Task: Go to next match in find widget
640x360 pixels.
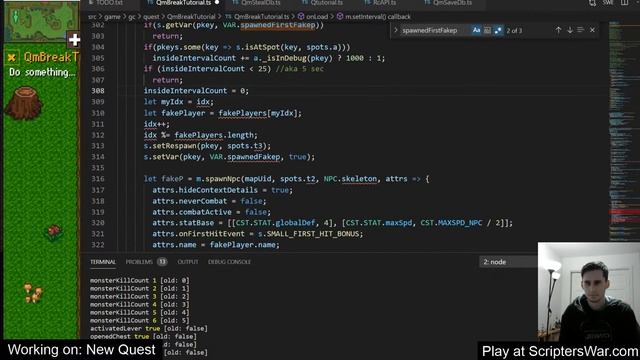Action: coord(569,30)
